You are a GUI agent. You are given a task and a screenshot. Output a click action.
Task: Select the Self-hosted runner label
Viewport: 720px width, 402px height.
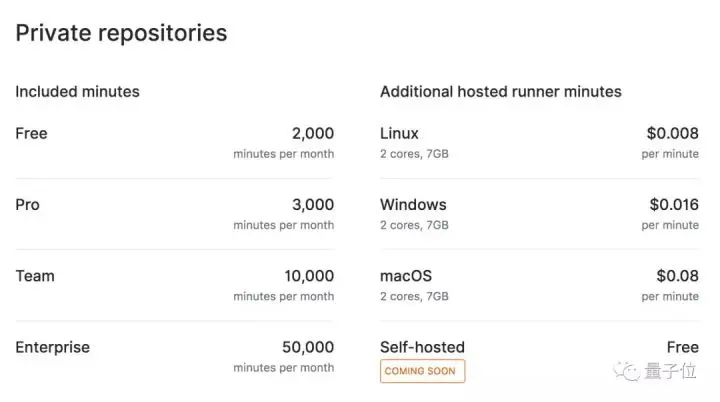(422, 347)
